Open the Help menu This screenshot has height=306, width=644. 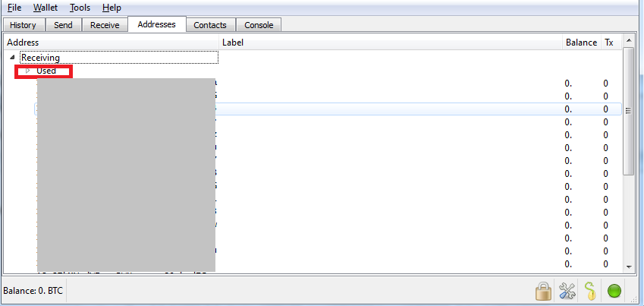click(112, 8)
